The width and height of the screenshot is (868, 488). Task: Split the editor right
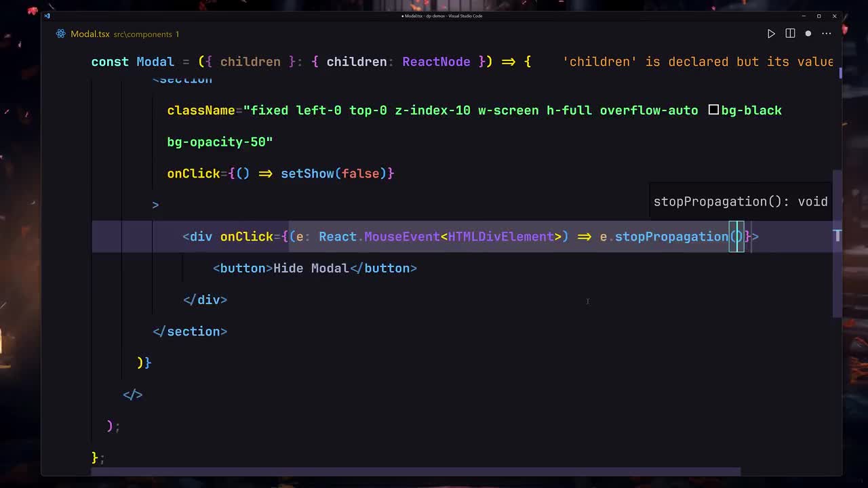pyautogui.click(x=790, y=34)
